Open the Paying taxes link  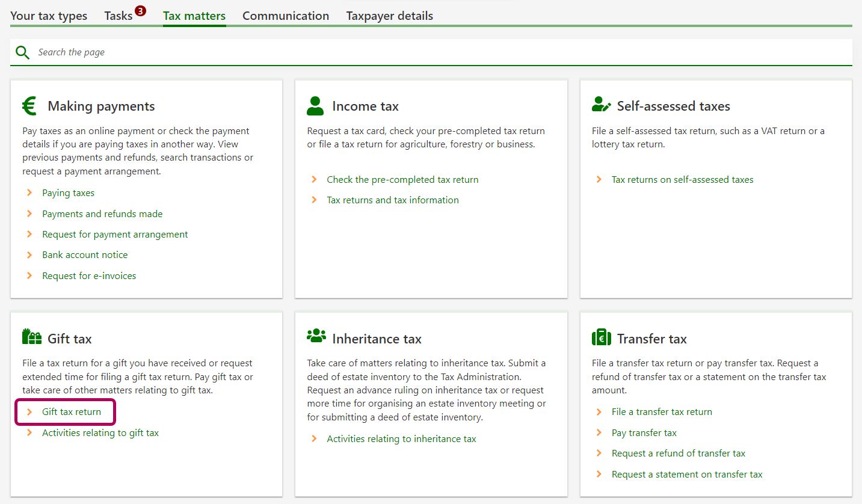point(68,193)
